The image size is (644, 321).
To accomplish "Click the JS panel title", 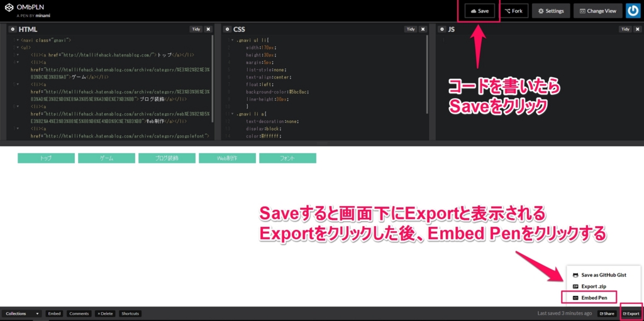I will coord(451,30).
